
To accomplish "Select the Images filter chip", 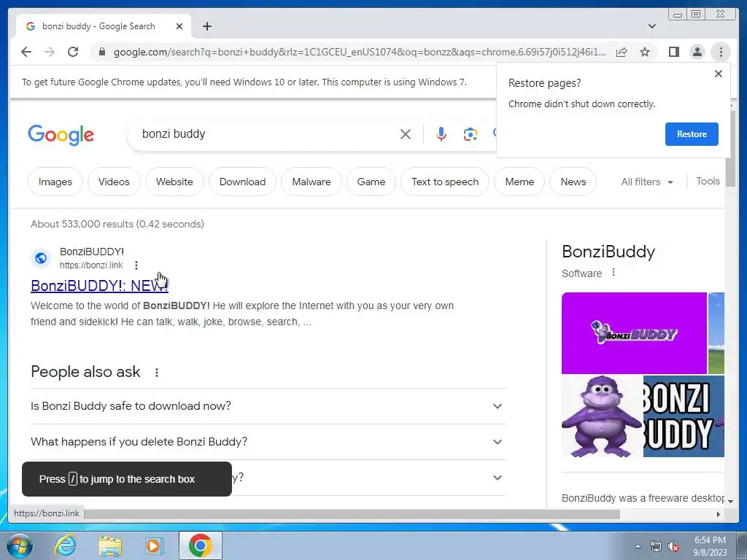I will (55, 182).
